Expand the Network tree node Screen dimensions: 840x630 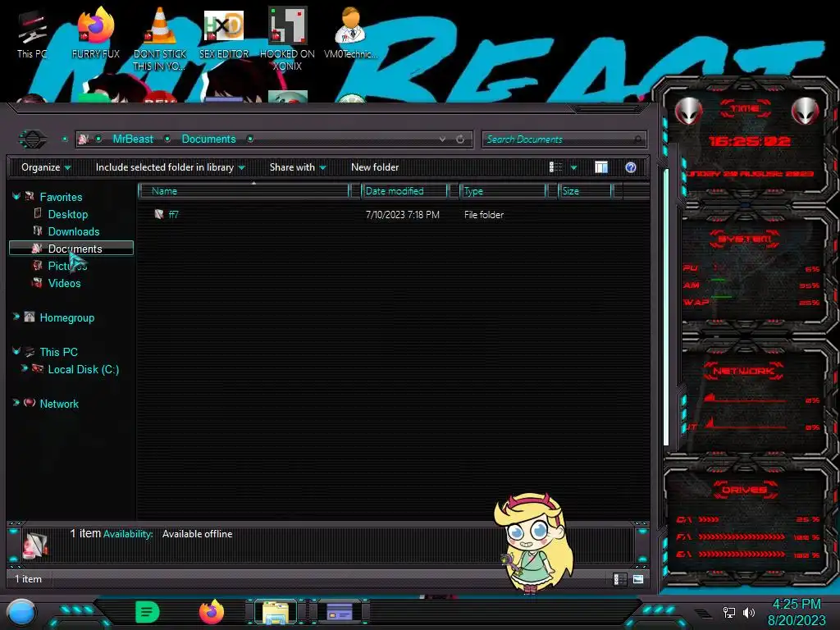click(x=16, y=403)
